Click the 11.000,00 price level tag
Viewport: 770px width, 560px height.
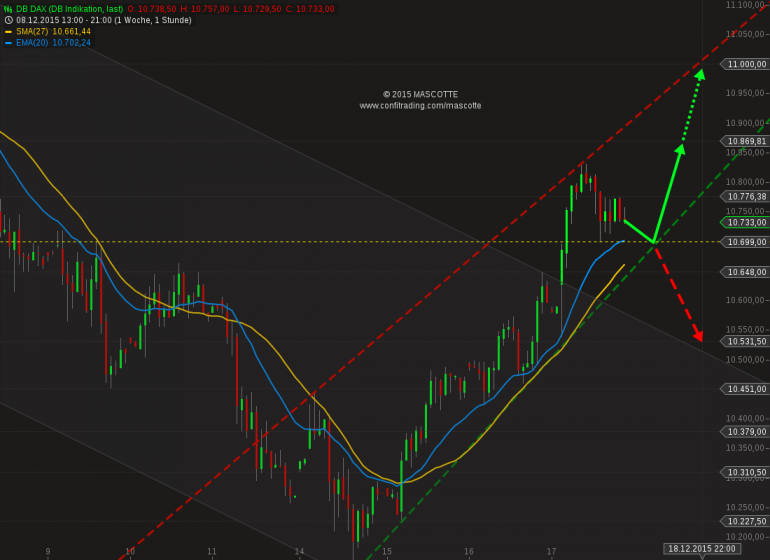click(x=744, y=64)
